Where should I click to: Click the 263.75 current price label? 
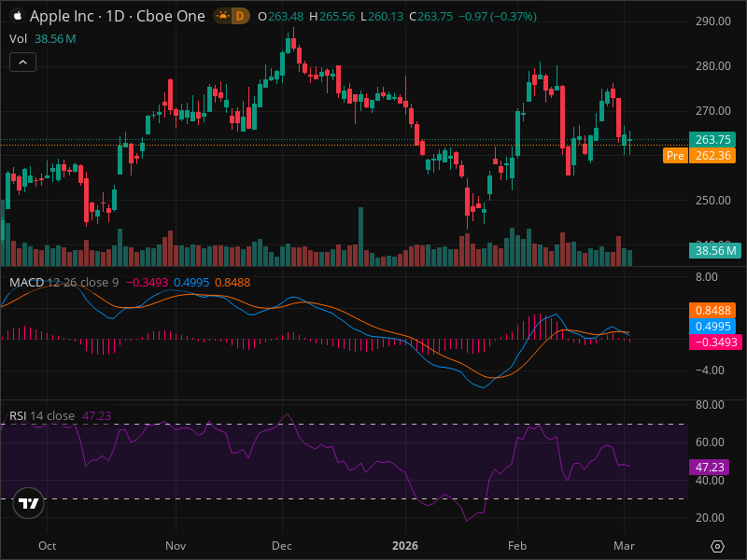[712, 139]
